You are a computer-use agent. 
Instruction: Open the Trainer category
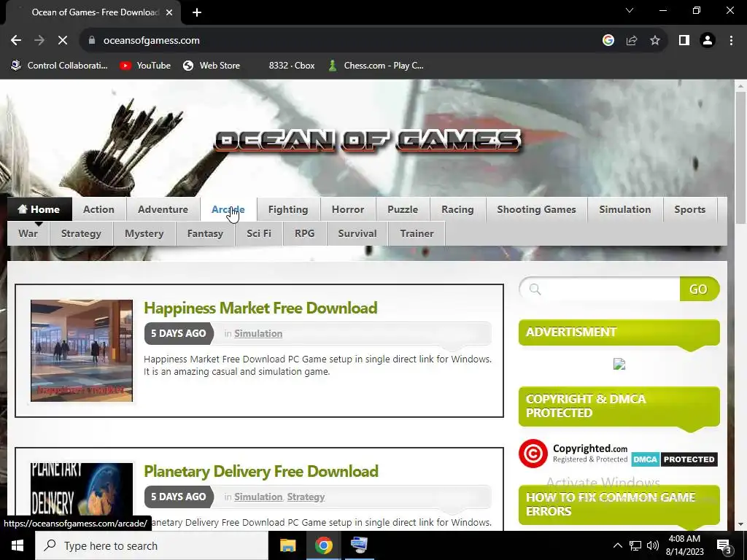(417, 233)
